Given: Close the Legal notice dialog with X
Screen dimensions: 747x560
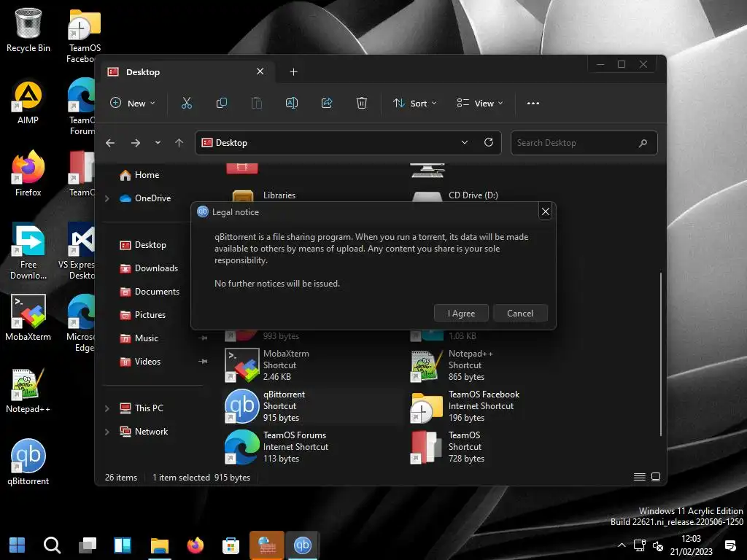Looking at the screenshot, I should (x=546, y=211).
